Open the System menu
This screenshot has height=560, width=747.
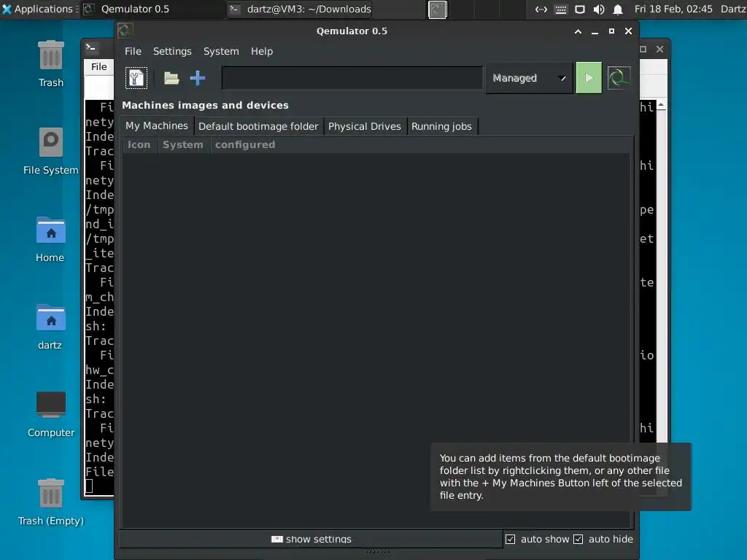pos(221,52)
